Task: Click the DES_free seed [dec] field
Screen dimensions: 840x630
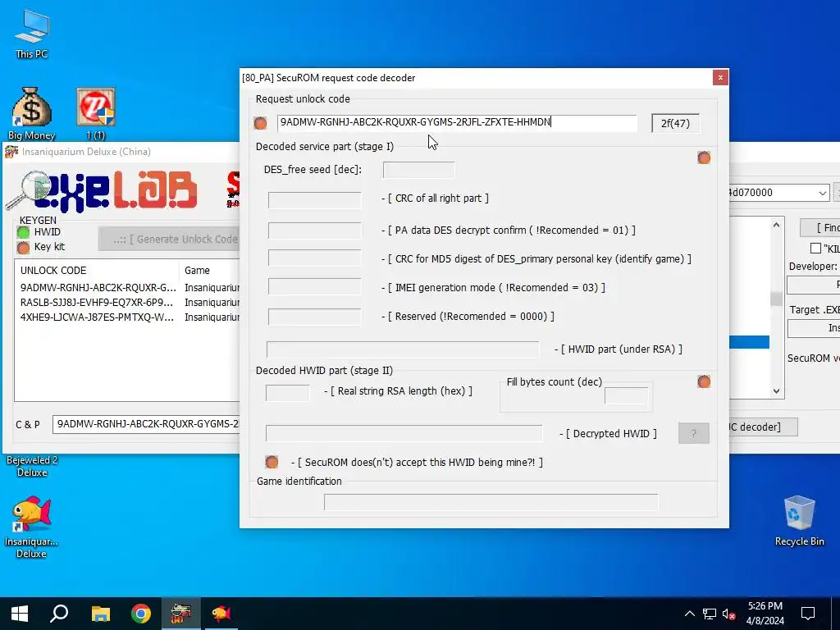Action: (x=419, y=170)
